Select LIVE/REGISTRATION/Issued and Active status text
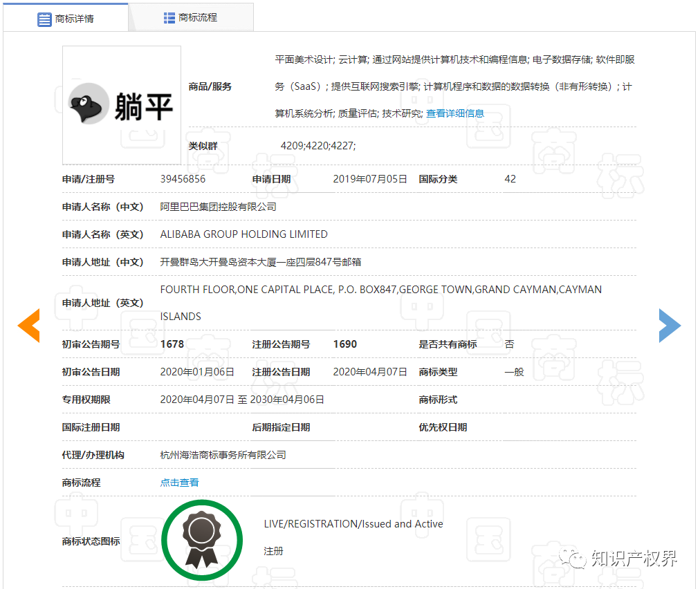 (x=353, y=524)
